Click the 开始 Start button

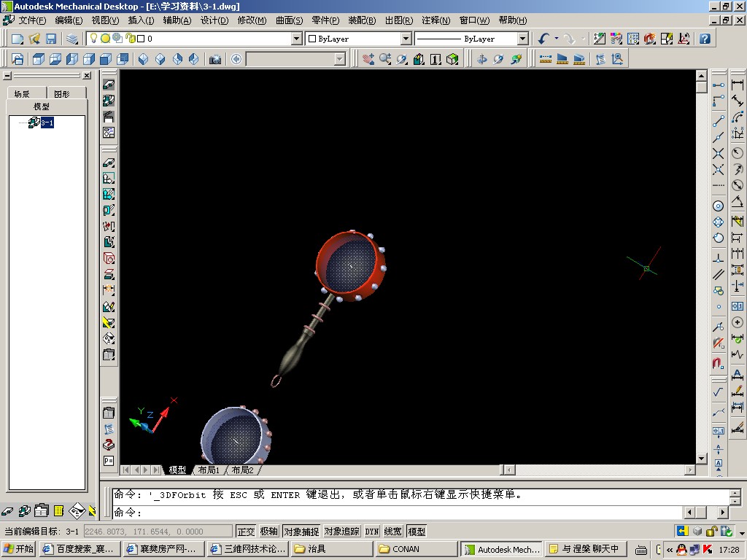click(18, 549)
